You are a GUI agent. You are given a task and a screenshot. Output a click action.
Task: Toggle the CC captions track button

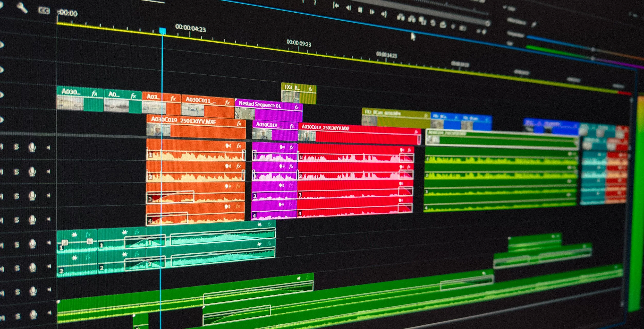click(44, 10)
